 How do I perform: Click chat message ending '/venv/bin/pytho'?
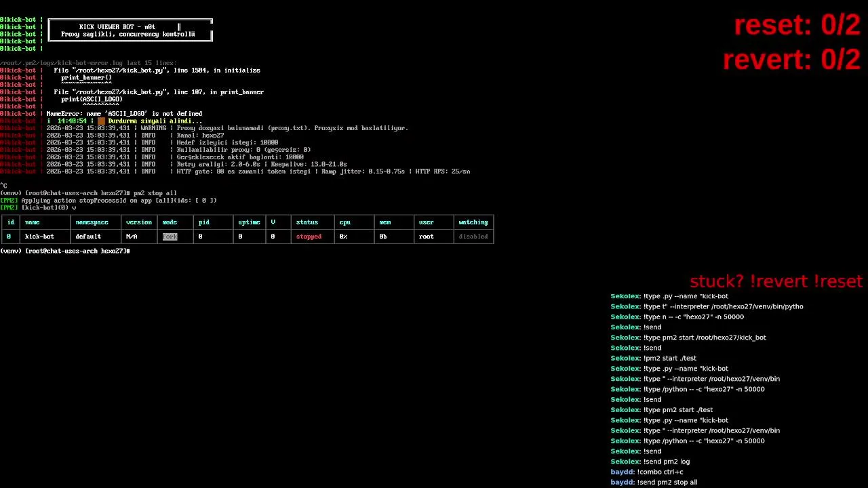pos(707,306)
